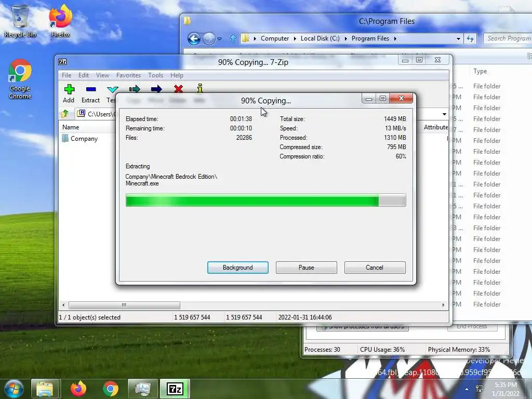This screenshot has height=399, width=532.
Task: Close the 90% Copying dialog
Action: (402, 98)
